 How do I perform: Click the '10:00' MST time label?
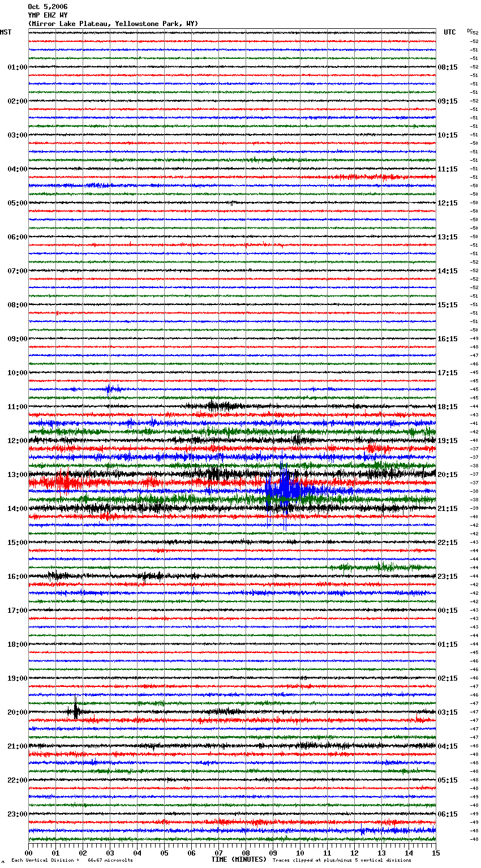[18, 373]
